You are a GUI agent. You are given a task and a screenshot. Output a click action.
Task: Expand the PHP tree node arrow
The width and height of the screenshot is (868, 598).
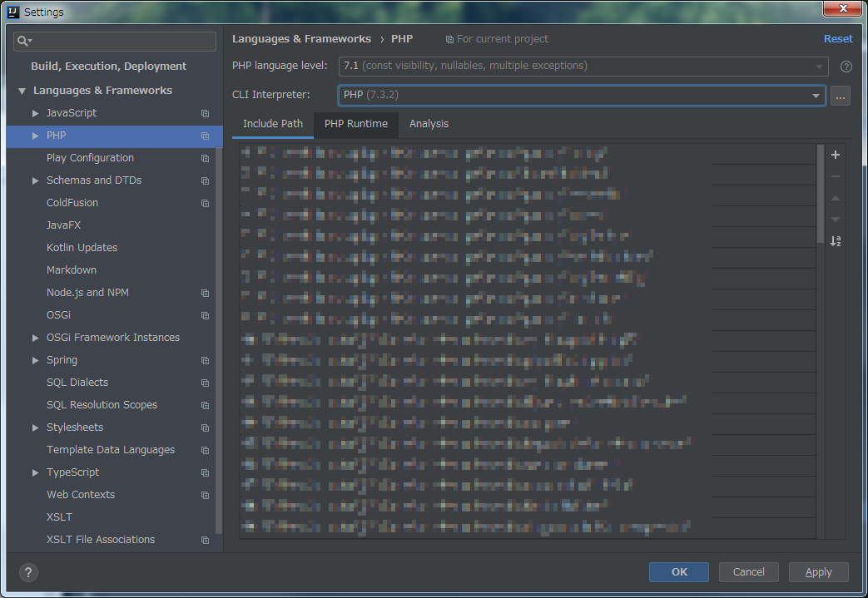[x=35, y=136]
